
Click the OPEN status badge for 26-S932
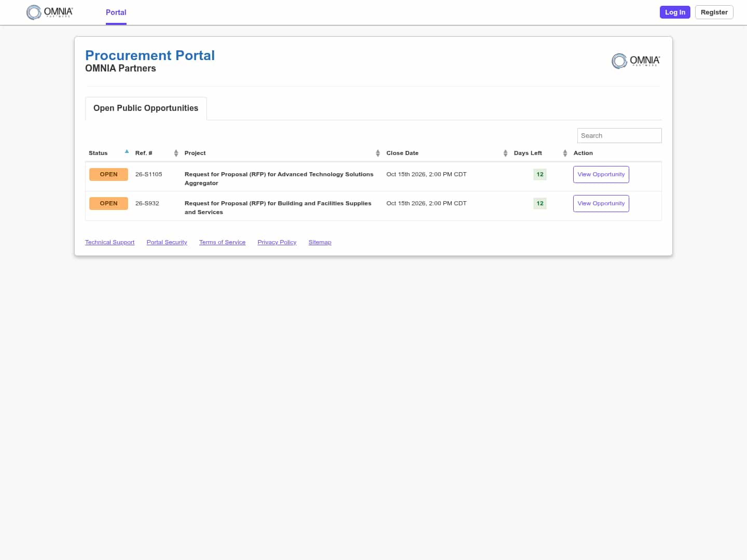pos(108,203)
